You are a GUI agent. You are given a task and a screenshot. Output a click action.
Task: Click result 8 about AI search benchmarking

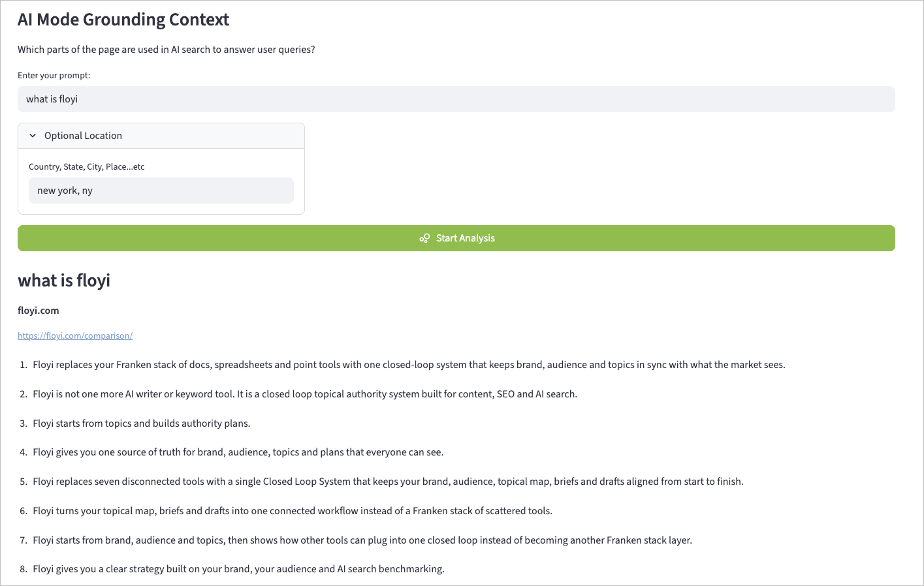pyautogui.click(x=238, y=569)
